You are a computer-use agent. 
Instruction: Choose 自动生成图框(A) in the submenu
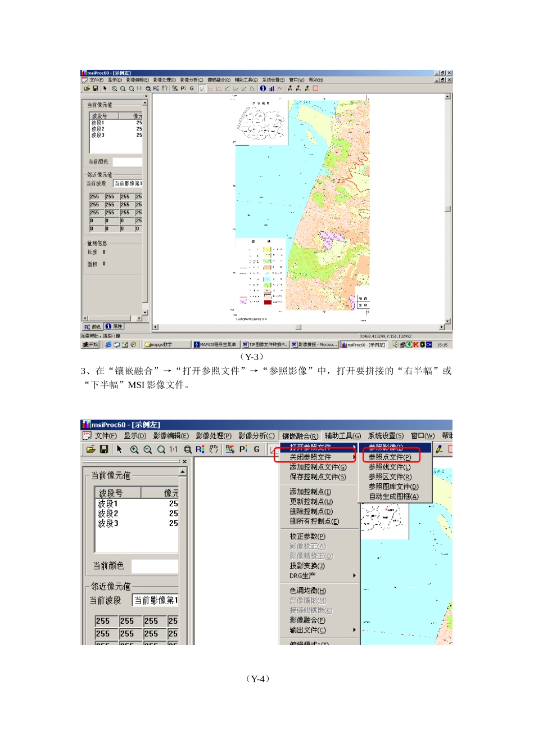pyautogui.click(x=396, y=497)
